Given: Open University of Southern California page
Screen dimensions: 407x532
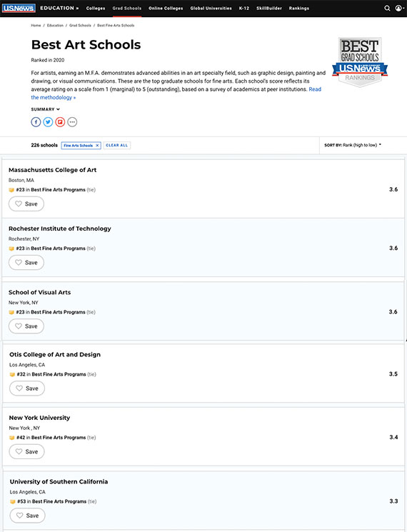Looking at the screenshot, I should [x=59, y=482].
